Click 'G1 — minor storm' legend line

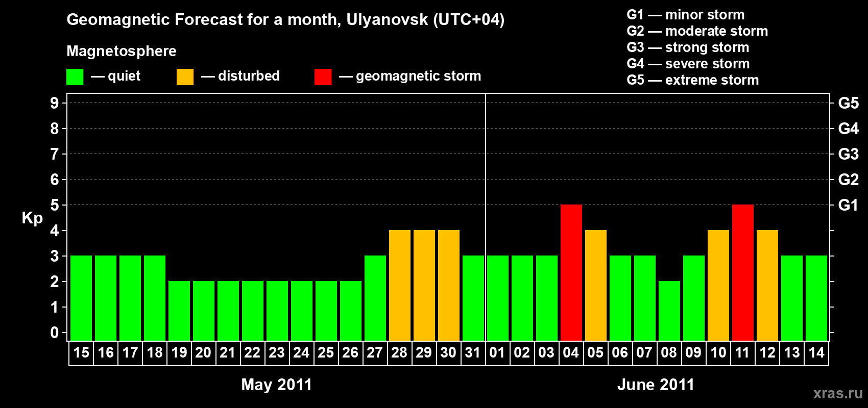[686, 15]
